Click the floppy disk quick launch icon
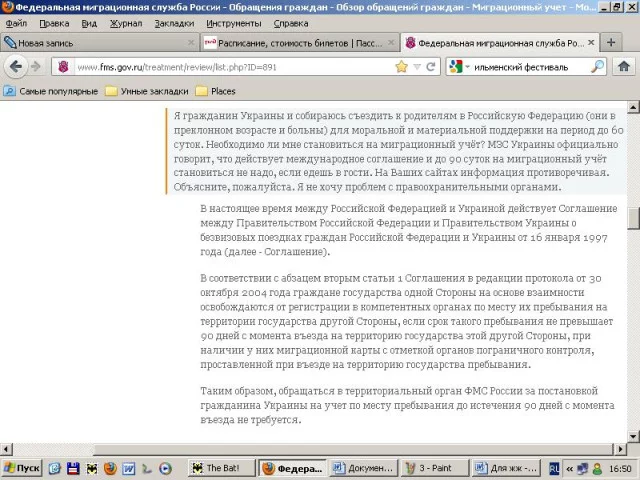This screenshot has width=640, height=480. coord(73,468)
